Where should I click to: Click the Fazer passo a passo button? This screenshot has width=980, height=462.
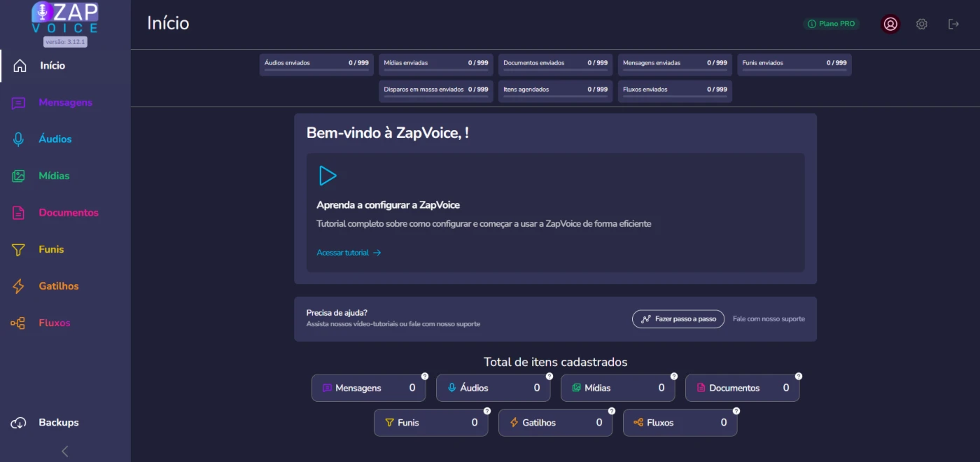[678, 319]
